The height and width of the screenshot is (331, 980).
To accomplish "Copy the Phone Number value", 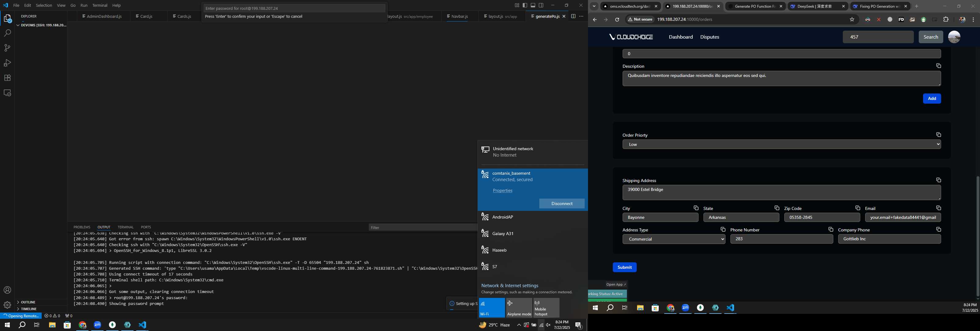I will (x=831, y=230).
